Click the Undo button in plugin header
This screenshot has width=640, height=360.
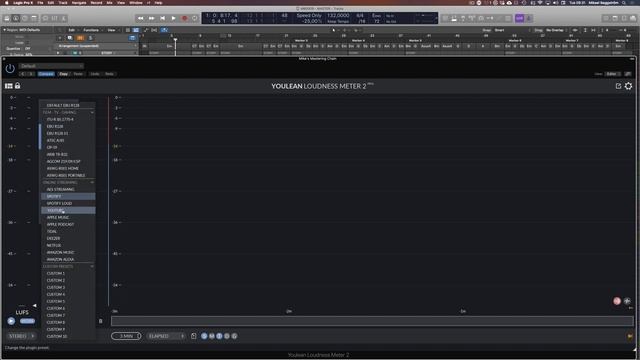[x=95, y=74]
